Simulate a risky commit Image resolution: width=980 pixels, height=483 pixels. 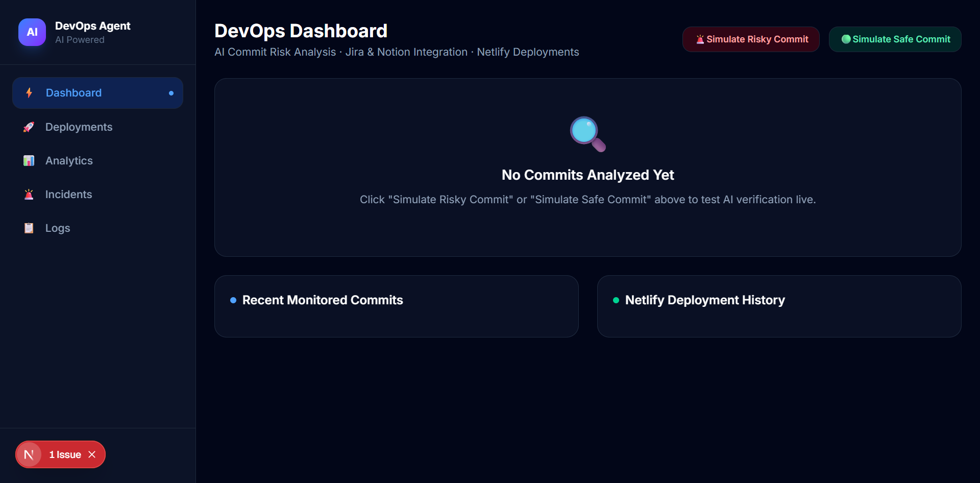751,39
